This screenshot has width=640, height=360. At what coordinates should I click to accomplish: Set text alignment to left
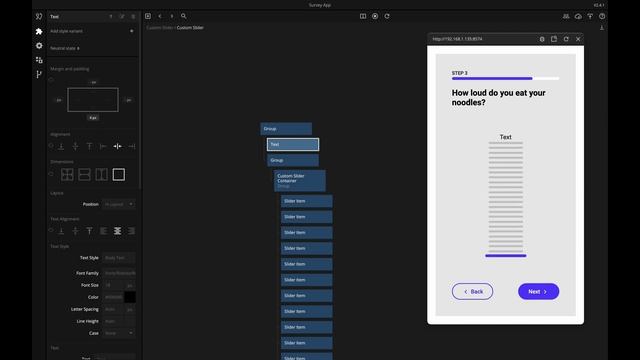pos(103,231)
